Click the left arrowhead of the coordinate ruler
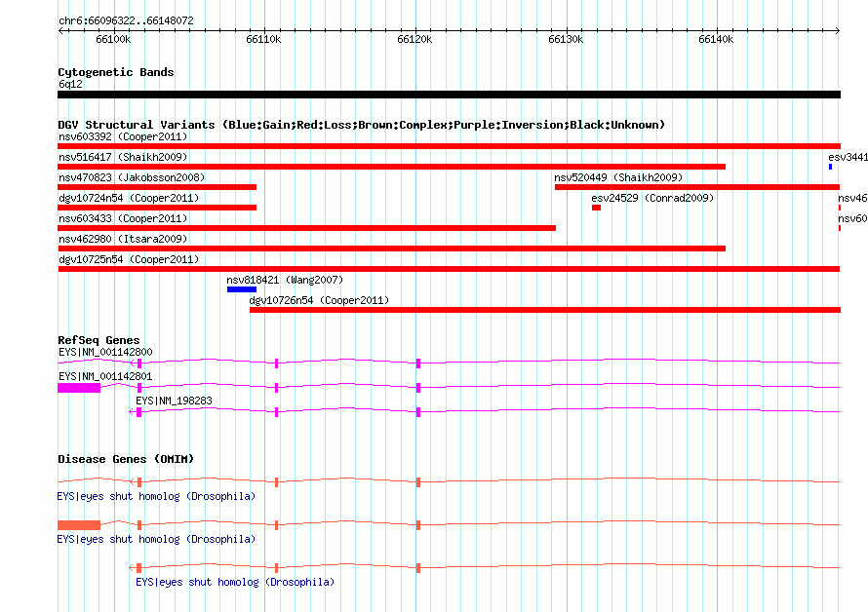Image resolution: width=868 pixels, height=612 pixels. [60, 30]
